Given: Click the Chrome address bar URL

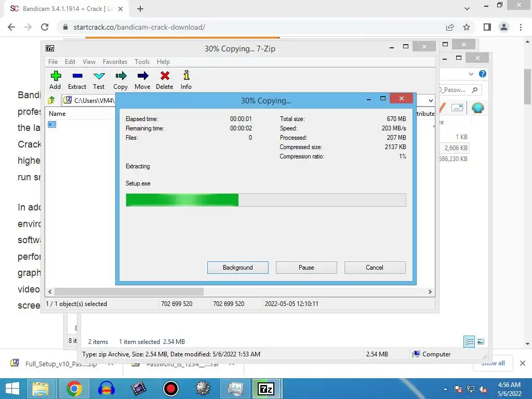Looking at the screenshot, I should coord(139,27).
